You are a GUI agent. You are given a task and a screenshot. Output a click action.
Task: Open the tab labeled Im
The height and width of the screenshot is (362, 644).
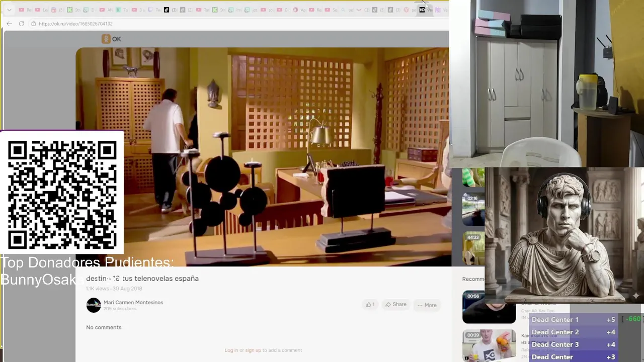click(x=235, y=10)
